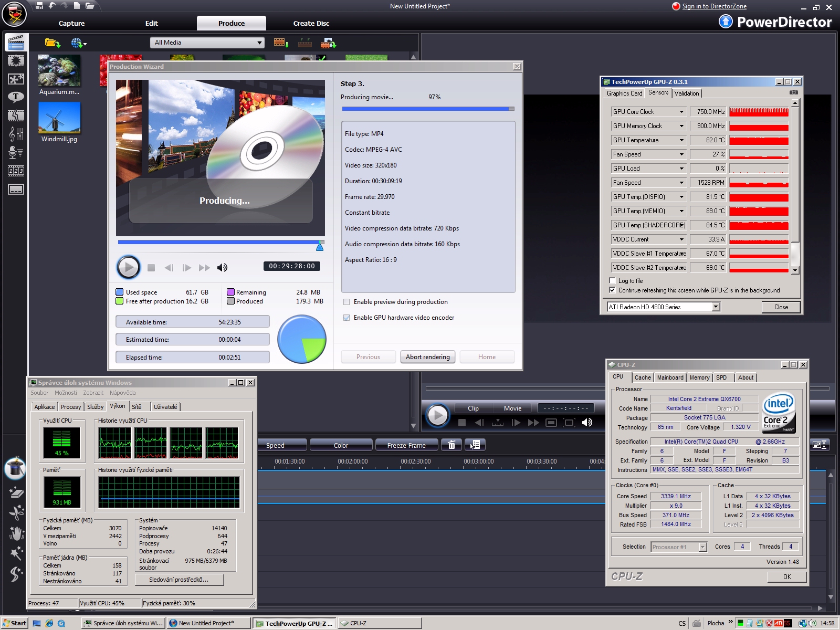Switch to the Create Disc tab
This screenshot has height=630, width=840.
click(x=311, y=23)
